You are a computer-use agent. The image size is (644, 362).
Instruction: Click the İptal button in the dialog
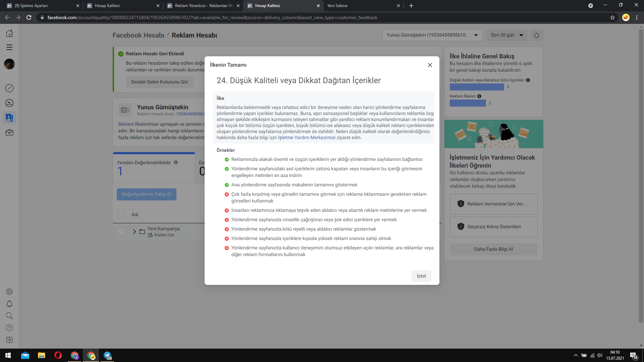421,276
